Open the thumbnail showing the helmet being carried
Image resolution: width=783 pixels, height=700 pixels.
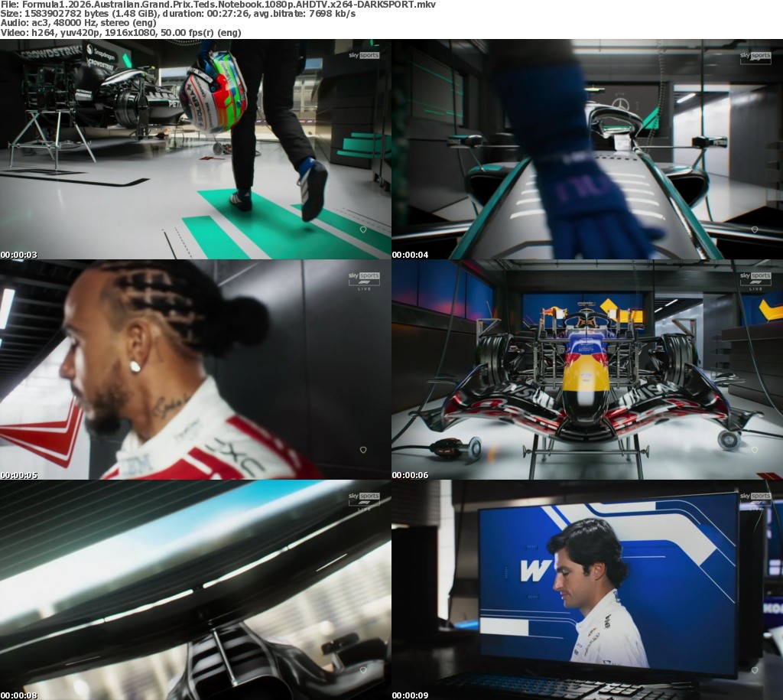(x=196, y=149)
